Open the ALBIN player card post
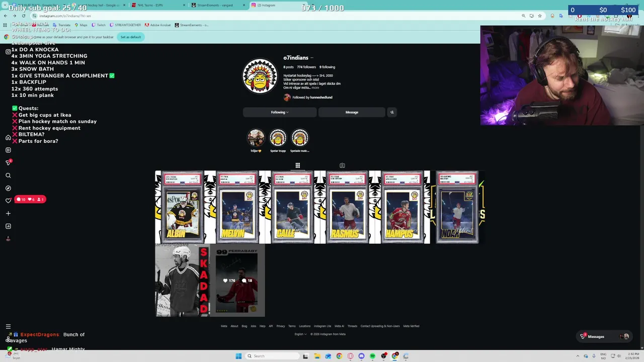 (182, 207)
